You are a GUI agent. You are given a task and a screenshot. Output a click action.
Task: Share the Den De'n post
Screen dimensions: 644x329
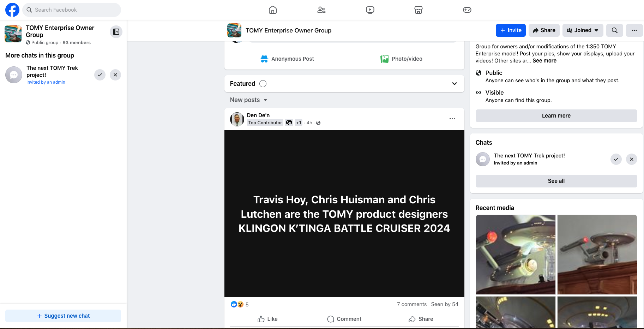pyautogui.click(x=421, y=319)
